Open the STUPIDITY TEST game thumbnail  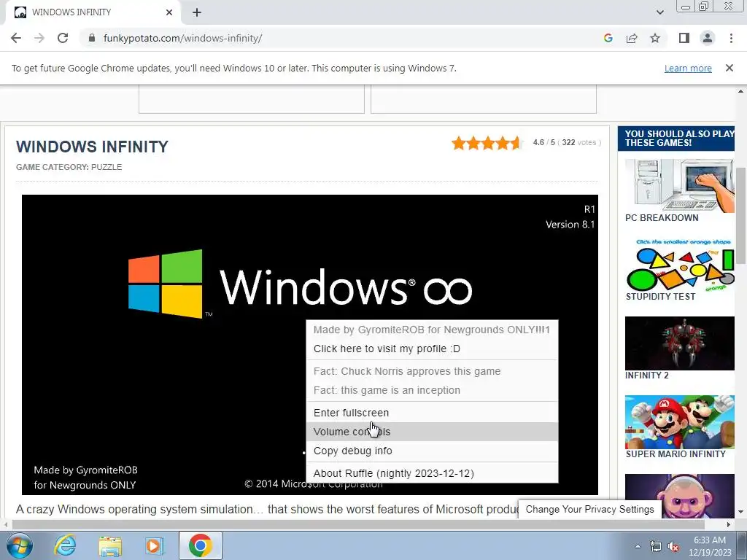[x=679, y=265]
